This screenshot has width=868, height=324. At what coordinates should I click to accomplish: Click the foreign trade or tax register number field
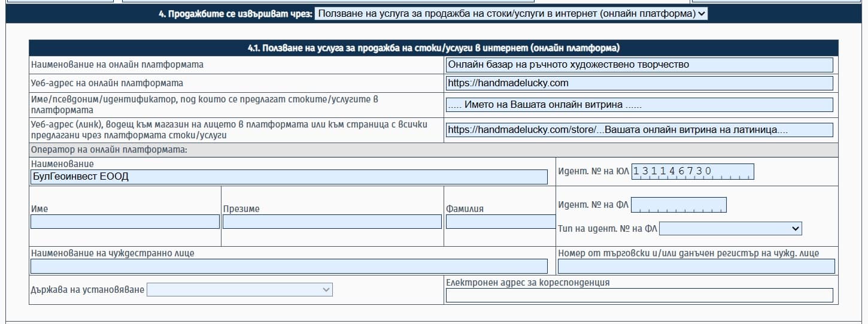click(x=696, y=267)
